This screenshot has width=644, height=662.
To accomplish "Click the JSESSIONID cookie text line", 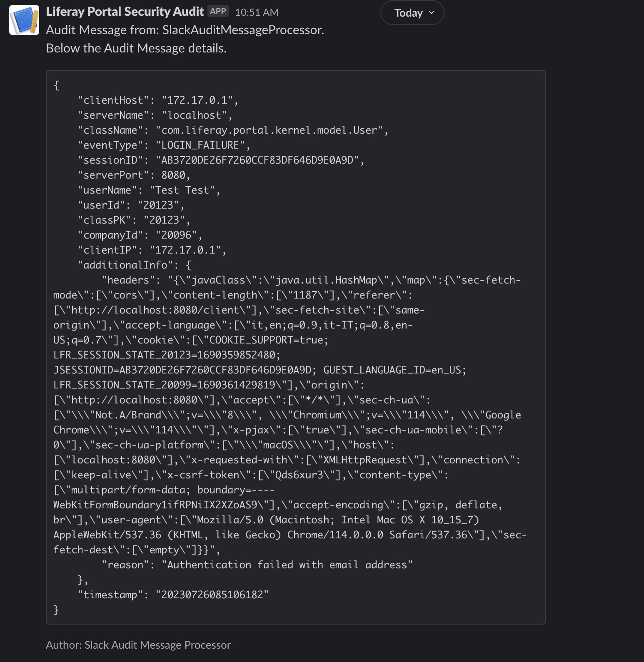I will [260, 370].
